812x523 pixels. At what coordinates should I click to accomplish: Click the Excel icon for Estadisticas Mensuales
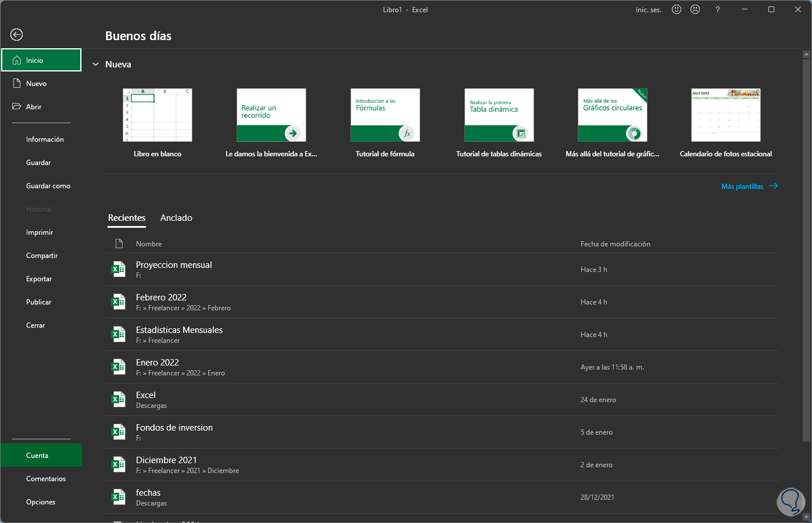click(x=119, y=334)
